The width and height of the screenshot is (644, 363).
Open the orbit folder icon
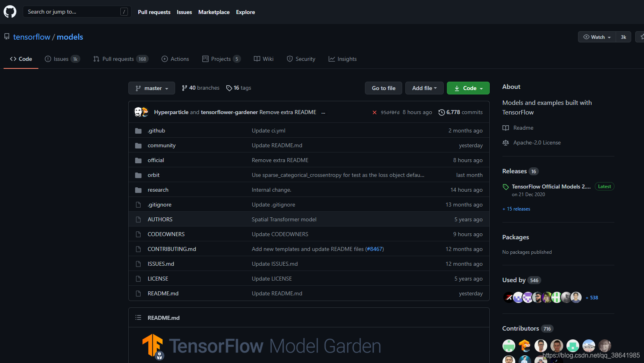[x=138, y=175]
